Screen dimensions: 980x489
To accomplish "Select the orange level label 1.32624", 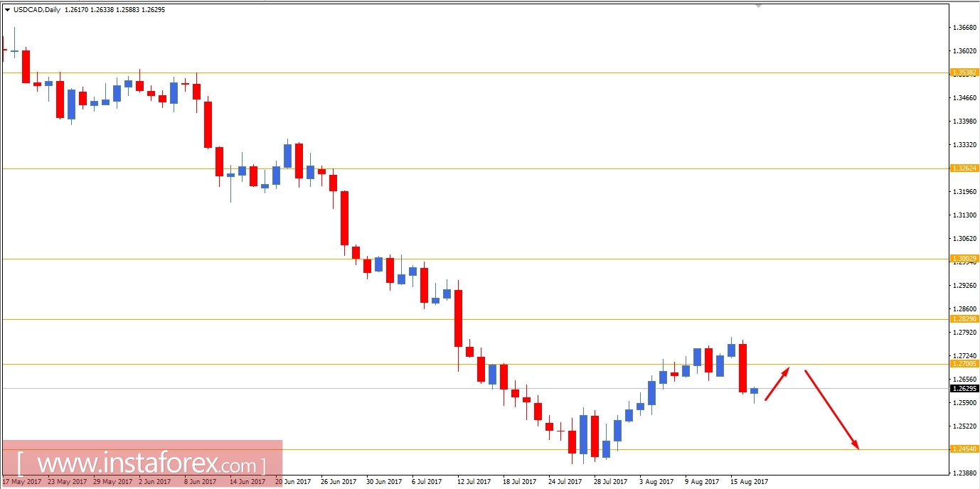I will 963,168.
